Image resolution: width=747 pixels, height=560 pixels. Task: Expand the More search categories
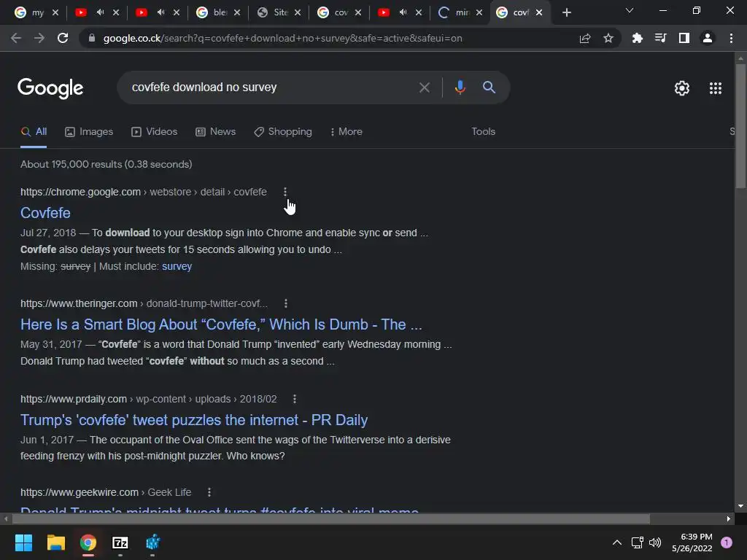[346, 132]
